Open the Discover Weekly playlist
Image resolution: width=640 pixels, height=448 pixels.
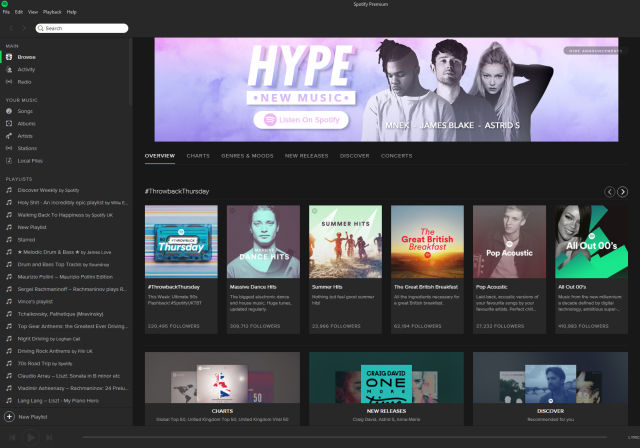click(x=49, y=190)
